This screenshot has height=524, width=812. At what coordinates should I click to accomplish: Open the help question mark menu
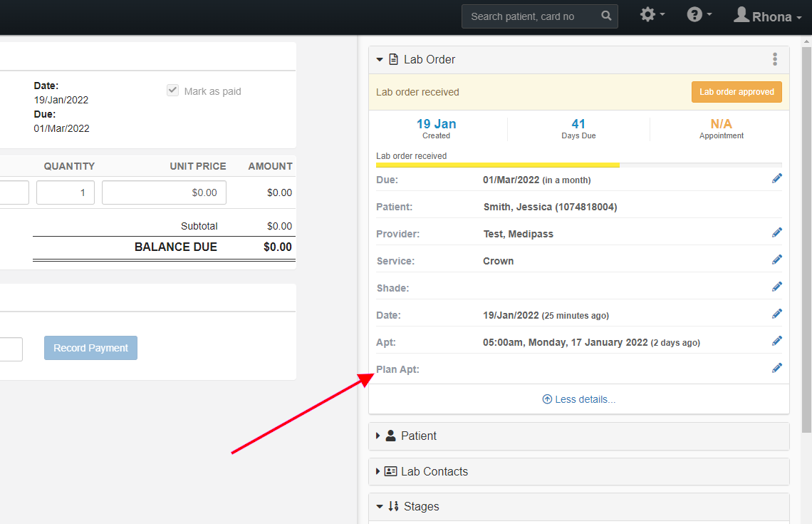point(699,14)
